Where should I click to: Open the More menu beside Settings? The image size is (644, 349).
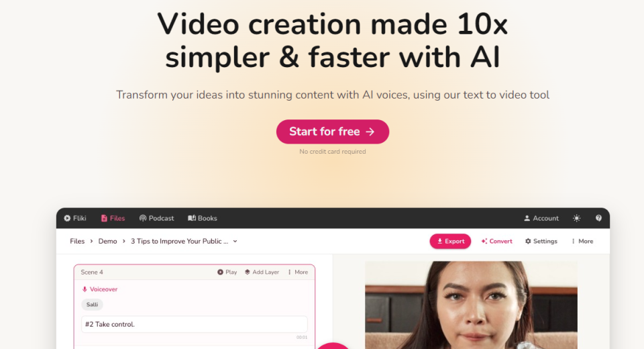pyautogui.click(x=582, y=242)
